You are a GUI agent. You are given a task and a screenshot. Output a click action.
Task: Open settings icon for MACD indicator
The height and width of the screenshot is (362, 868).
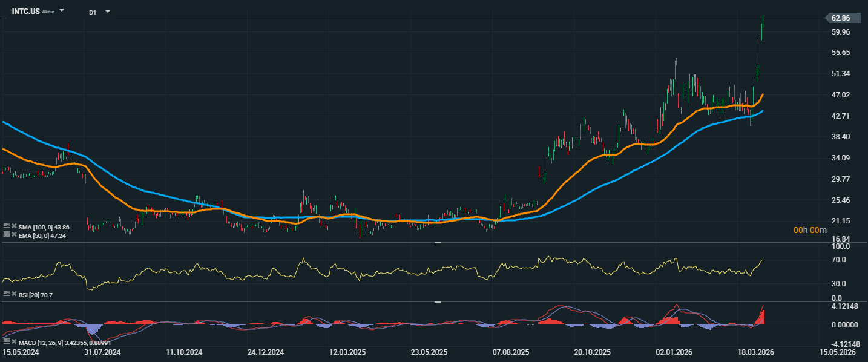coord(6,342)
